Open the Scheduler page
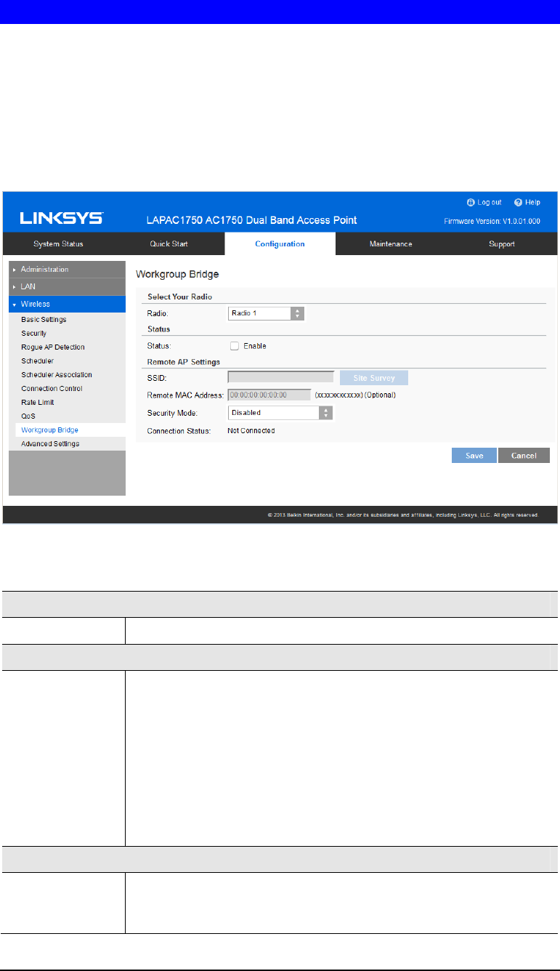 click(37, 361)
